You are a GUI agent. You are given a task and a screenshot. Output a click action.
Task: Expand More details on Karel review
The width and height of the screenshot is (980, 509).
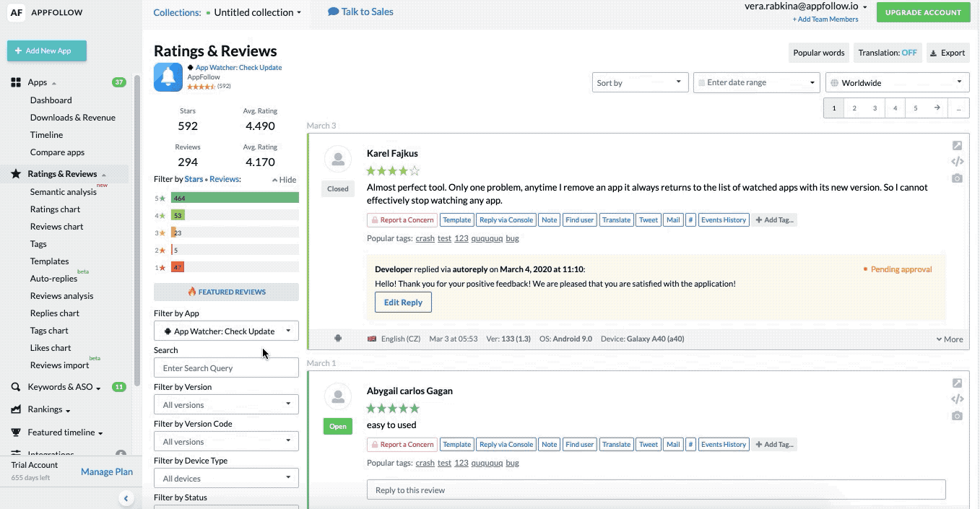tap(950, 339)
